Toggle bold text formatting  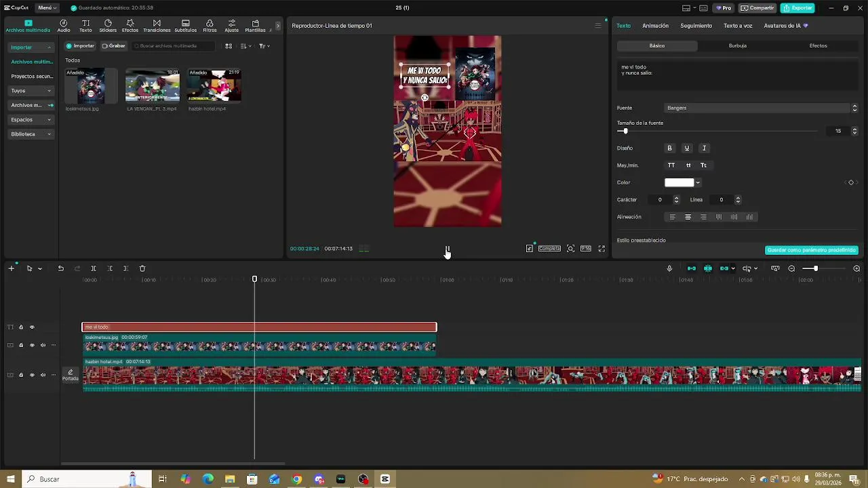click(x=669, y=148)
